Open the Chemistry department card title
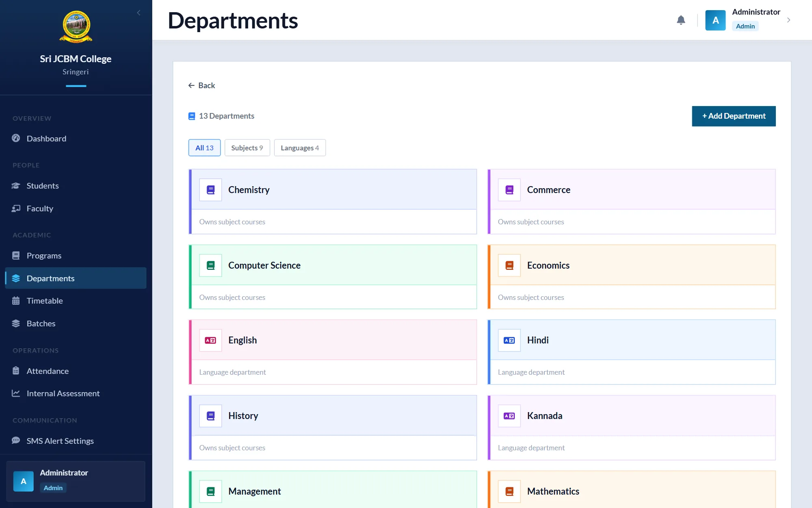The width and height of the screenshot is (812, 508). pos(249,190)
